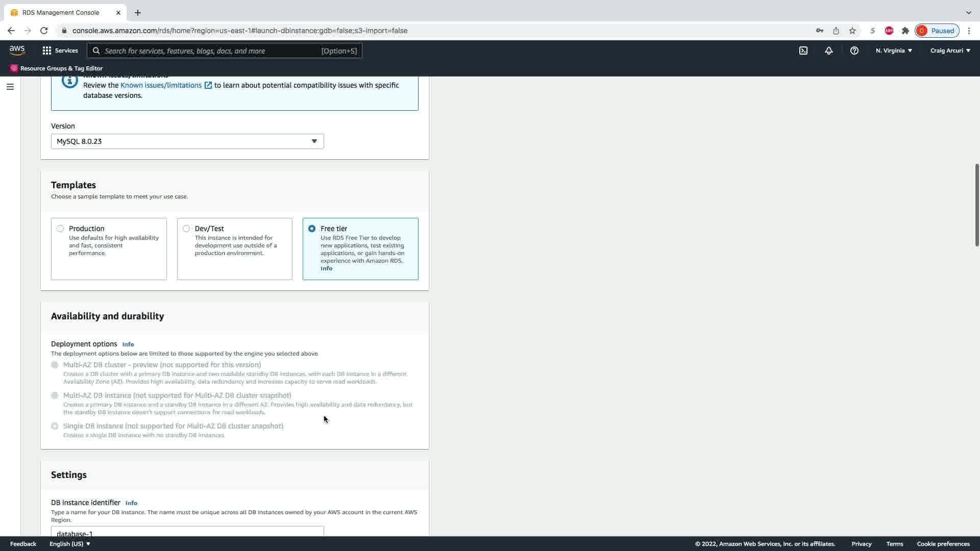
Task: Open N. Virginia region dropdown
Action: [894, 51]
